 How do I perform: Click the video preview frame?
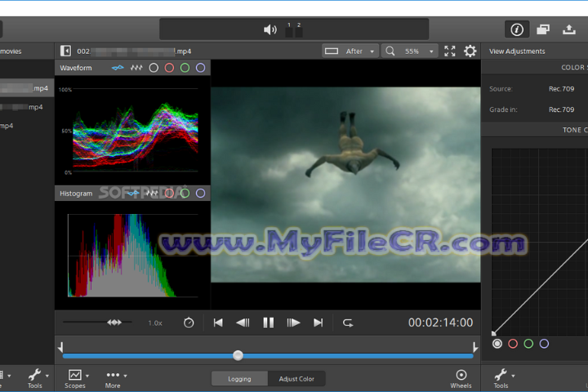click(345, 185)
